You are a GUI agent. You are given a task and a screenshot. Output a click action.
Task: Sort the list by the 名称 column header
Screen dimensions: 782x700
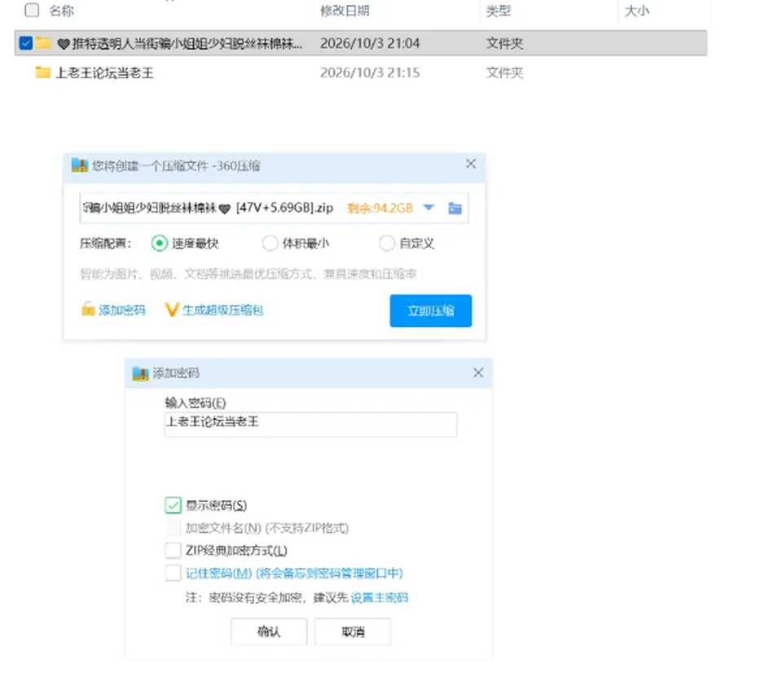coord(61,11)
